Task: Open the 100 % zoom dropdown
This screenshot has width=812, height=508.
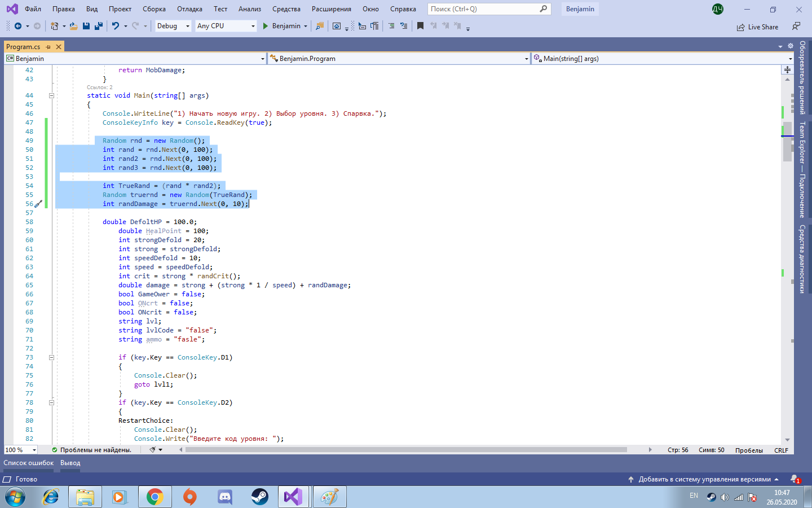Action: click(x=21, y=450)
